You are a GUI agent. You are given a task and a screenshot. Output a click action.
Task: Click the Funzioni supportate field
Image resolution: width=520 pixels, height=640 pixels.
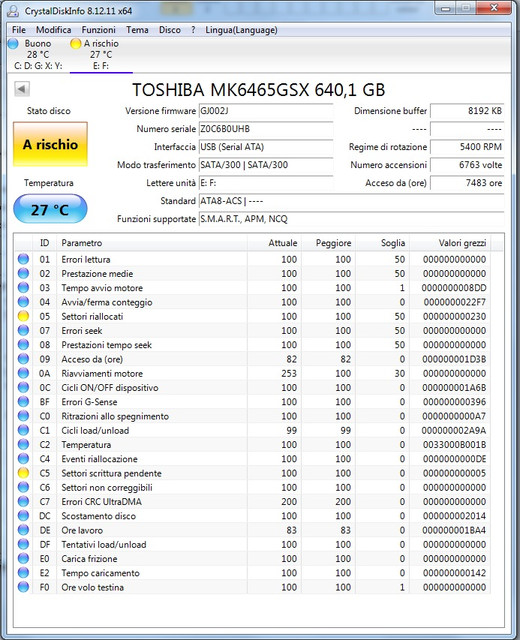[351, 219]
